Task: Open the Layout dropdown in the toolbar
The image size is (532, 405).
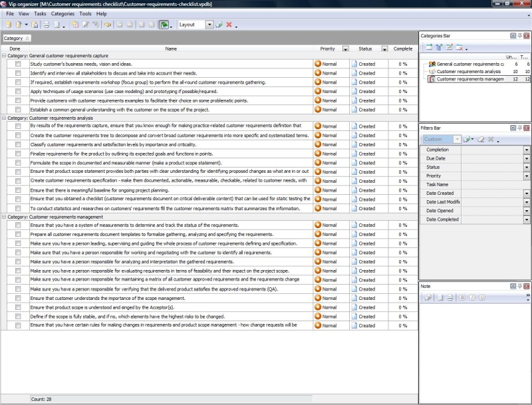Action: tap(209, 25)
